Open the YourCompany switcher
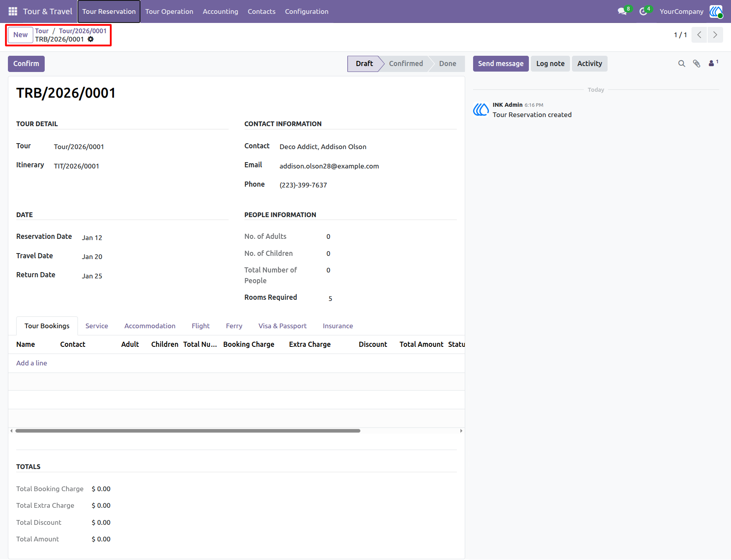 [682, 11]
